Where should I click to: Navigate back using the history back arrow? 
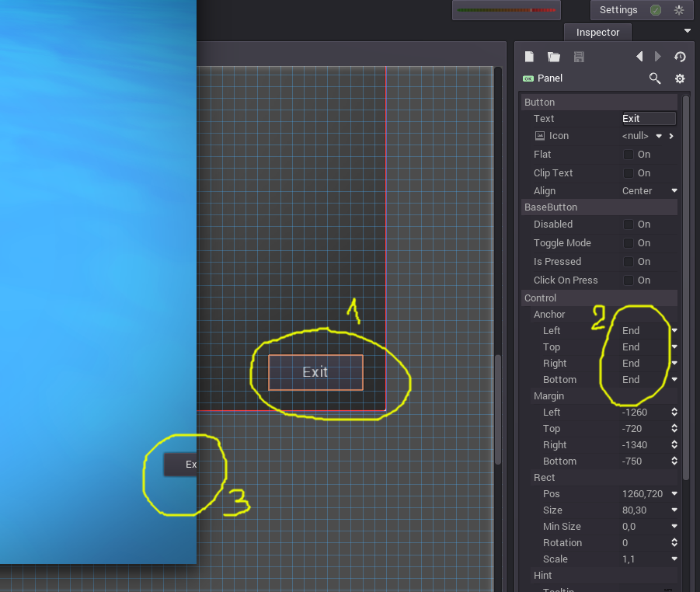[x=639, y=56]
